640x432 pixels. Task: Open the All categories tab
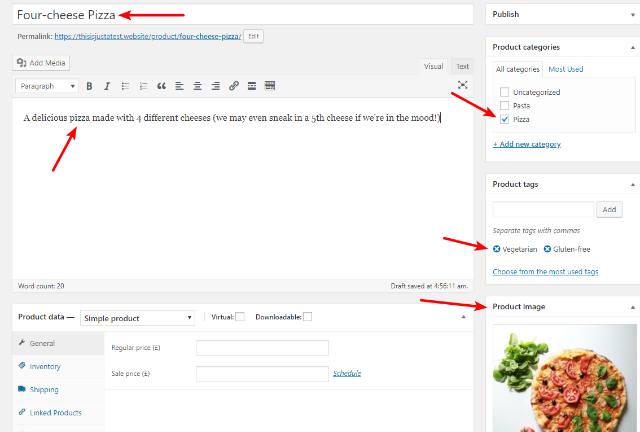click(518, 69)
